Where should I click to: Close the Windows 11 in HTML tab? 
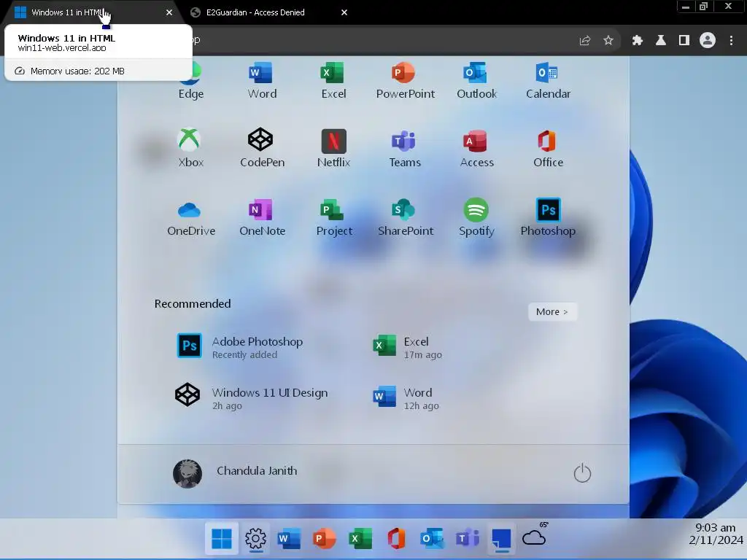coord(169,12)
